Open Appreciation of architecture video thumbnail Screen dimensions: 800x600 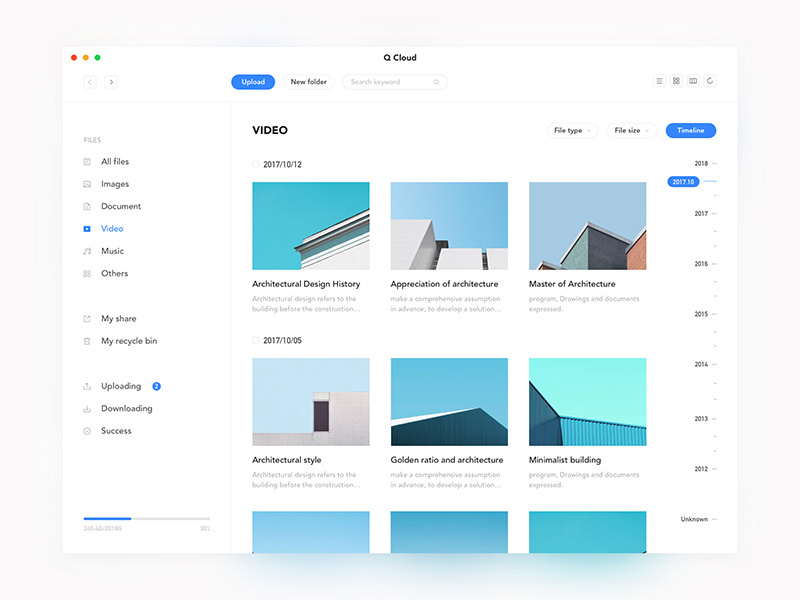tap(449, 226)
